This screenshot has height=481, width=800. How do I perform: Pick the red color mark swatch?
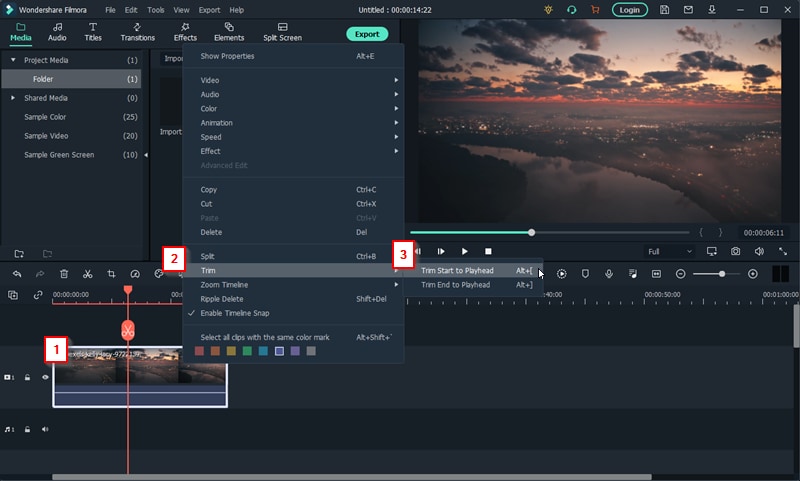click(x=199, y=351)
